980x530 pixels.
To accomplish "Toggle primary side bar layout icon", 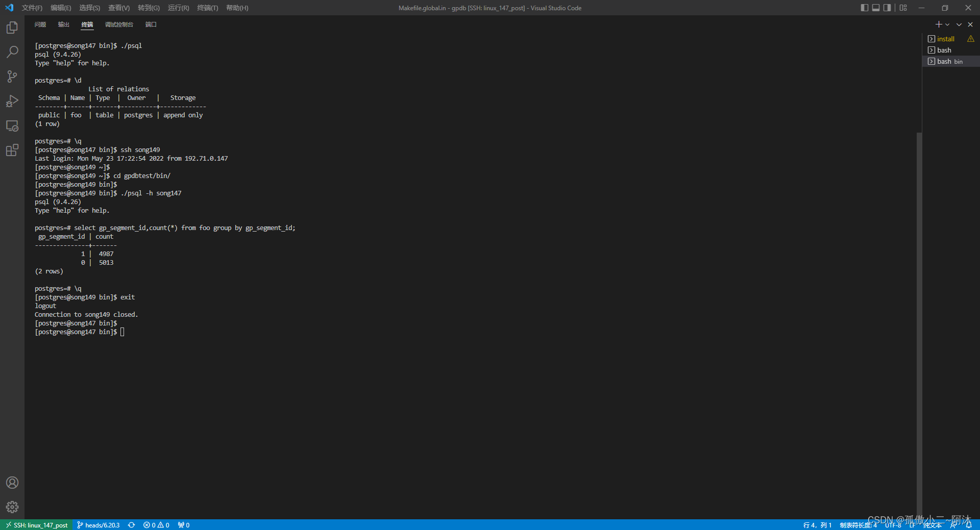I will (864, 8).
